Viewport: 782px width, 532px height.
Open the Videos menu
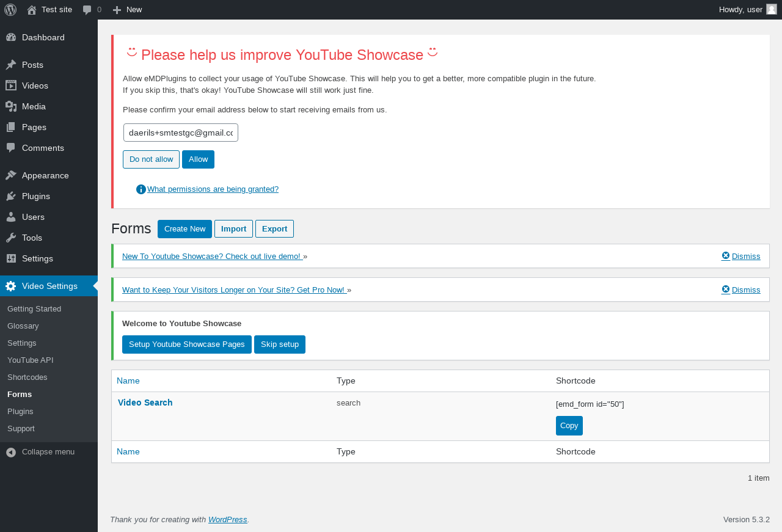(49, 86)
